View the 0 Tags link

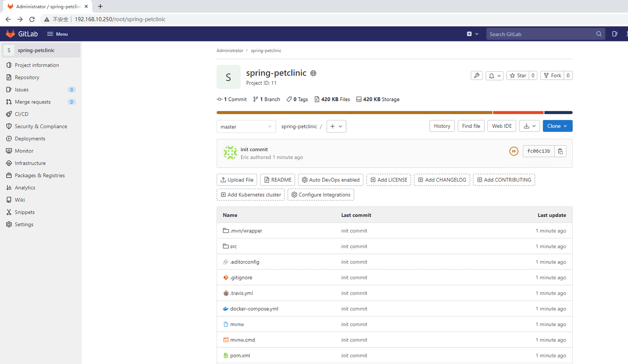[x=297, y=99]
